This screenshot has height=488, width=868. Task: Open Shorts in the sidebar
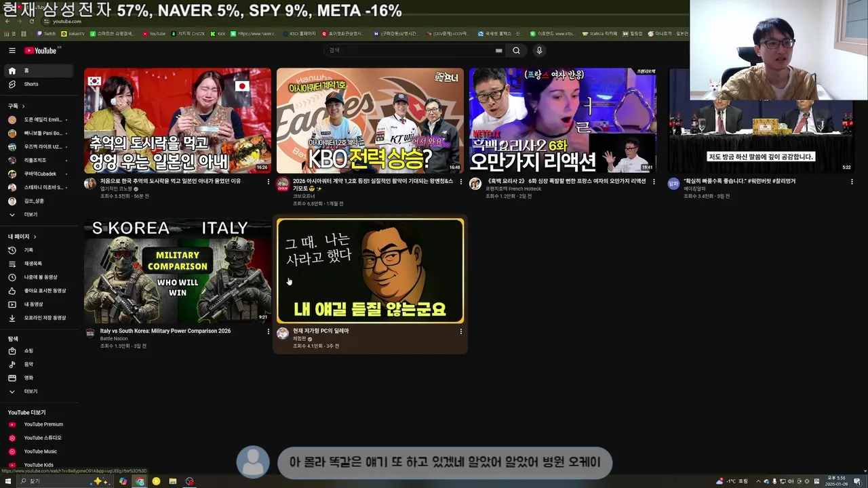[x=39, y=84]
